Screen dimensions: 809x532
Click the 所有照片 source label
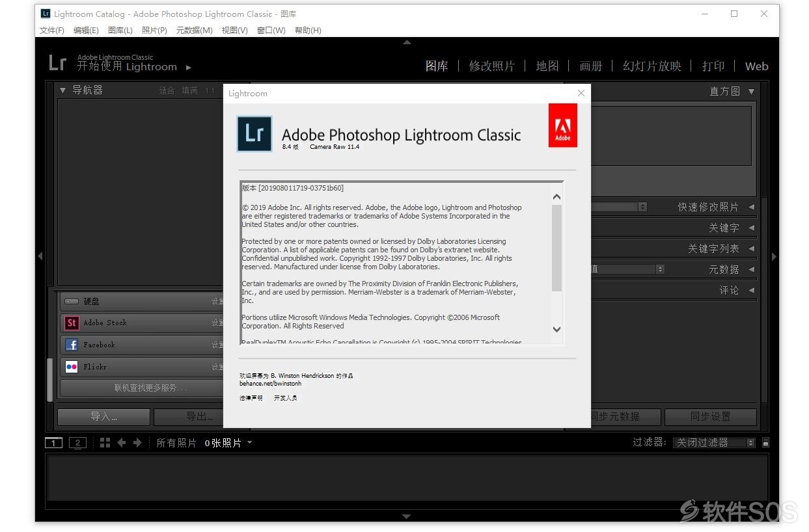click(176, 443)
